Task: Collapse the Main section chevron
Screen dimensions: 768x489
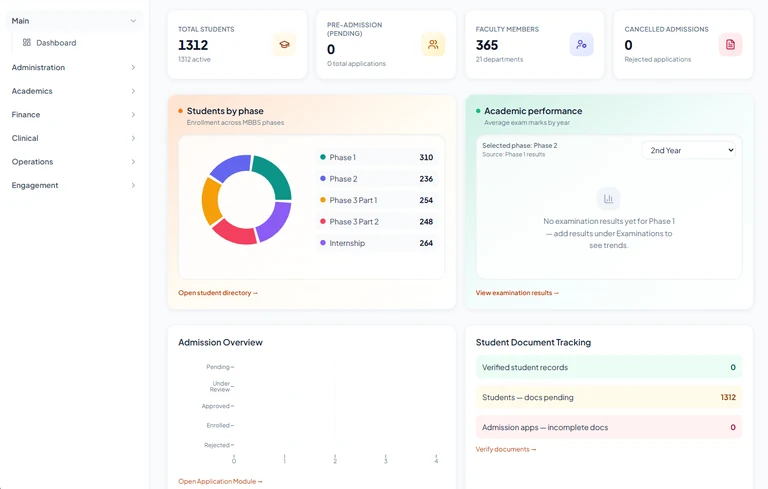Action: coord(133,21)
